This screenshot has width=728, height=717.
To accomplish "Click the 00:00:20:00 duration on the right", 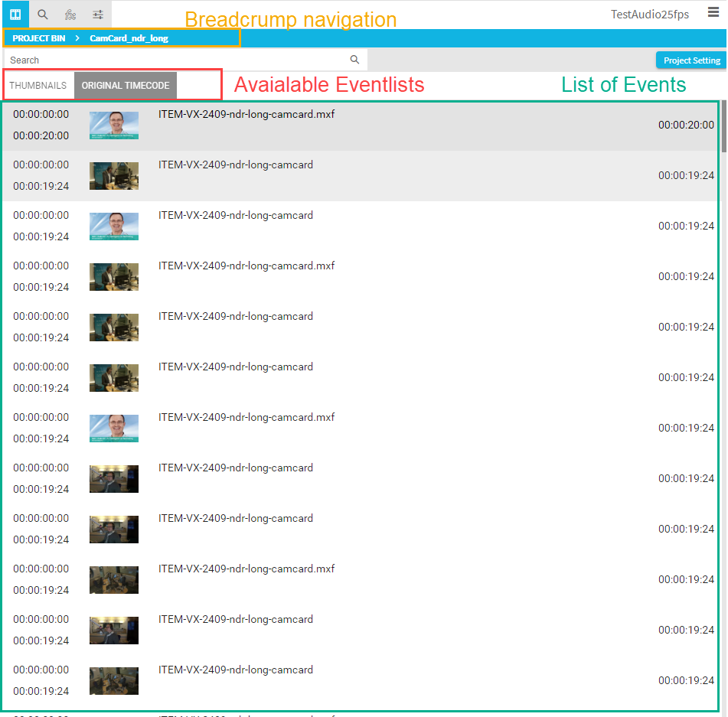I will click(685, 125).
